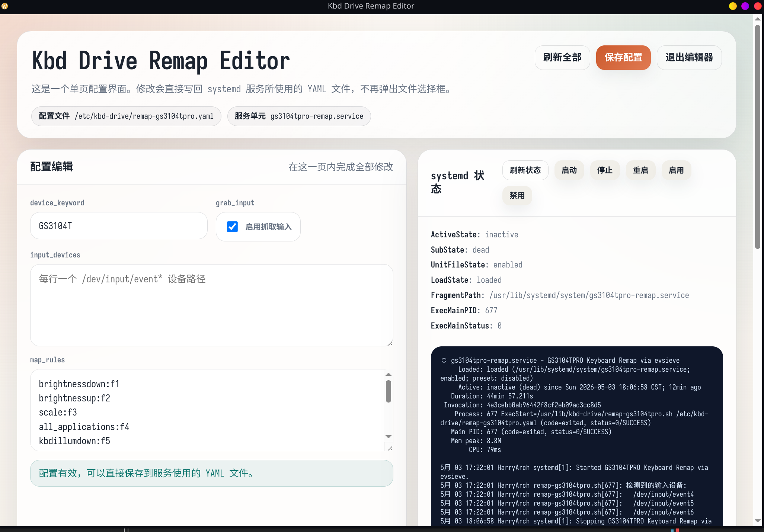
Task: Focus the device_keyword input field
Action: pyautogui.click(x=119, y=226)
